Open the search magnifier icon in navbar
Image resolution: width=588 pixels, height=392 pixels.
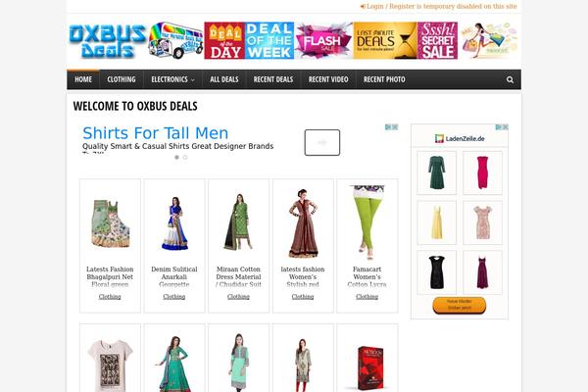click(510, 79)
